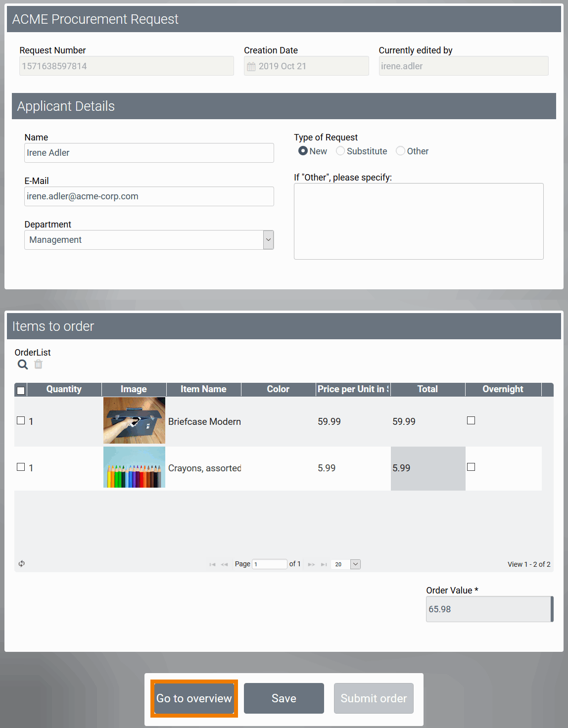The image size is (568, 728).
Task: Select the Substitute request type
Action: (x=340, y=151)
